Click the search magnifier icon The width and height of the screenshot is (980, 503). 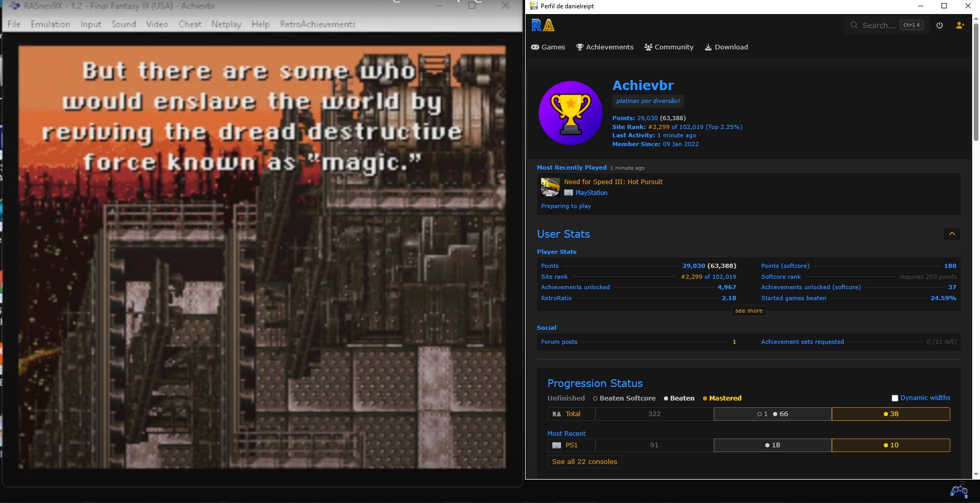point(854,25)
